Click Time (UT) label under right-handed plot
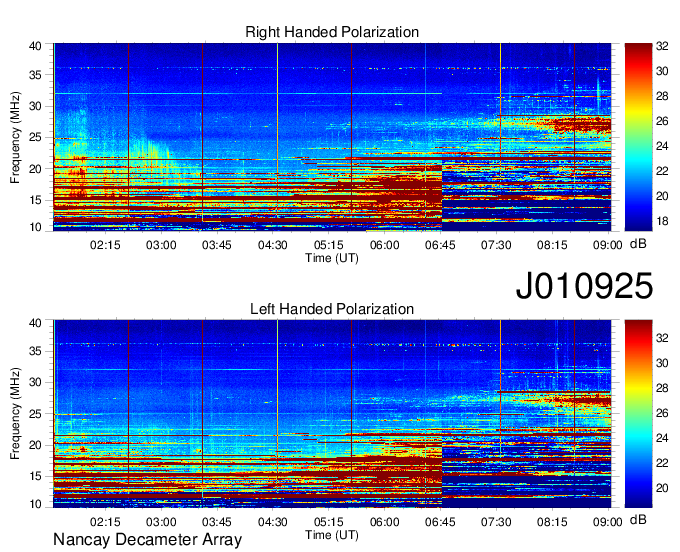Image resolution: width=680 pixels, height=552 pixels. pos(332,258)
